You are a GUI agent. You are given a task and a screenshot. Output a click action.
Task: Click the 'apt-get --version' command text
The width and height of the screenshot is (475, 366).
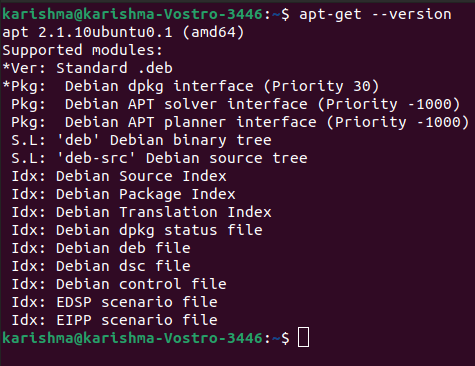[375, 14]
